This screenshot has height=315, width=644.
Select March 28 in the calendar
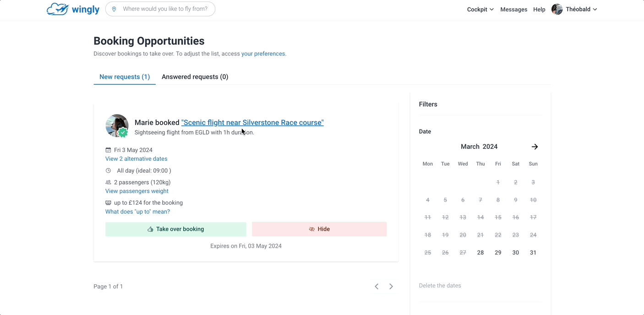pos(480,253)
